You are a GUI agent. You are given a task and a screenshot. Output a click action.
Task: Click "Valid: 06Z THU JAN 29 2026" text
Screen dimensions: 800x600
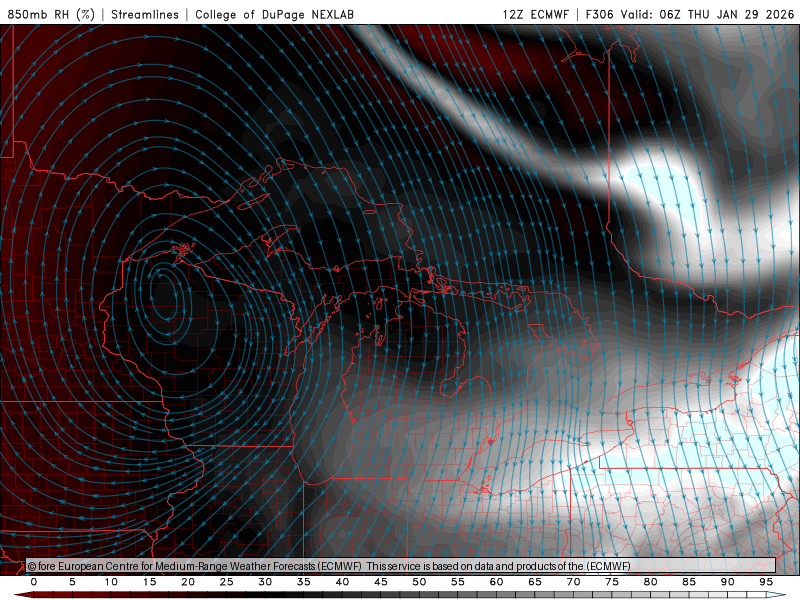click(x=707, y=14)
